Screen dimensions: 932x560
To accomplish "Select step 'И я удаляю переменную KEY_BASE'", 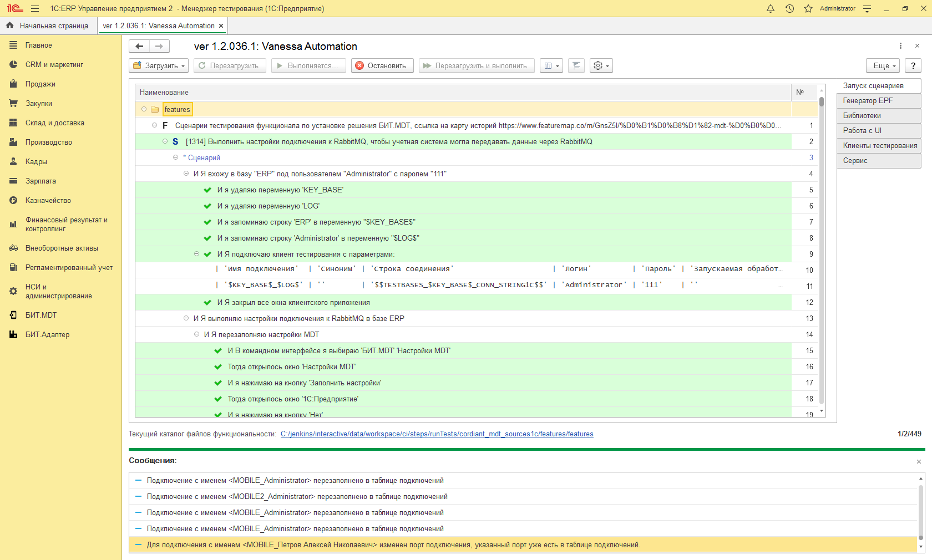I will coord(463,190).
